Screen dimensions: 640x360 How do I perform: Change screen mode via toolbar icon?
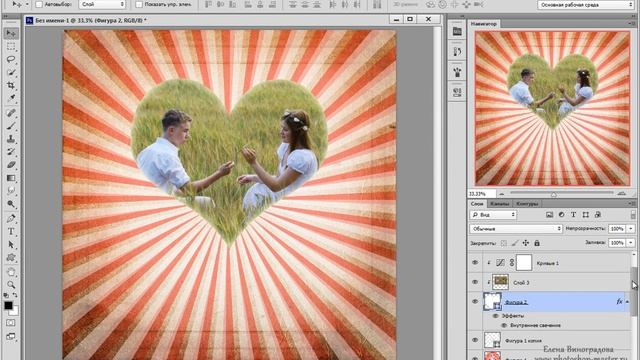11,336
